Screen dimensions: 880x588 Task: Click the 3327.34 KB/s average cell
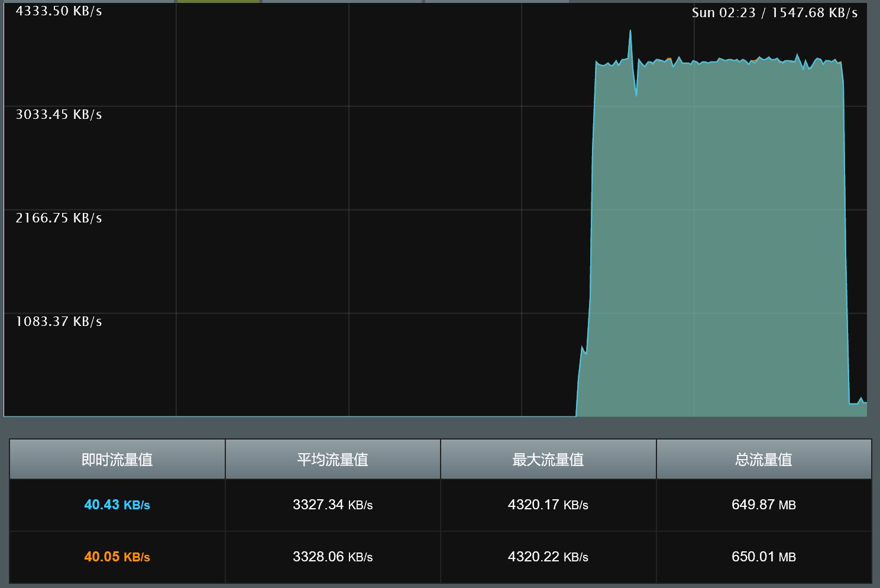pyautogui.click(x=332, y=505)
